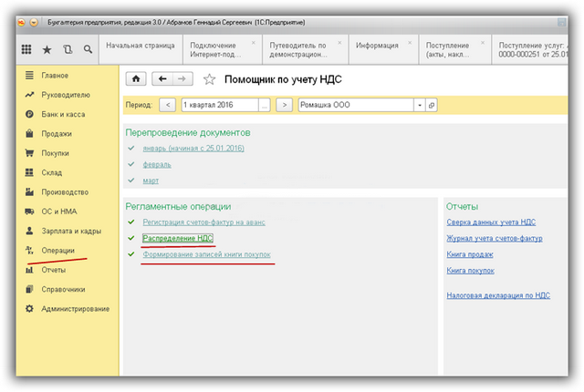Expand the organization dropdown arrow
Viewport: 584px width, 392px height.
coord(420,105)
